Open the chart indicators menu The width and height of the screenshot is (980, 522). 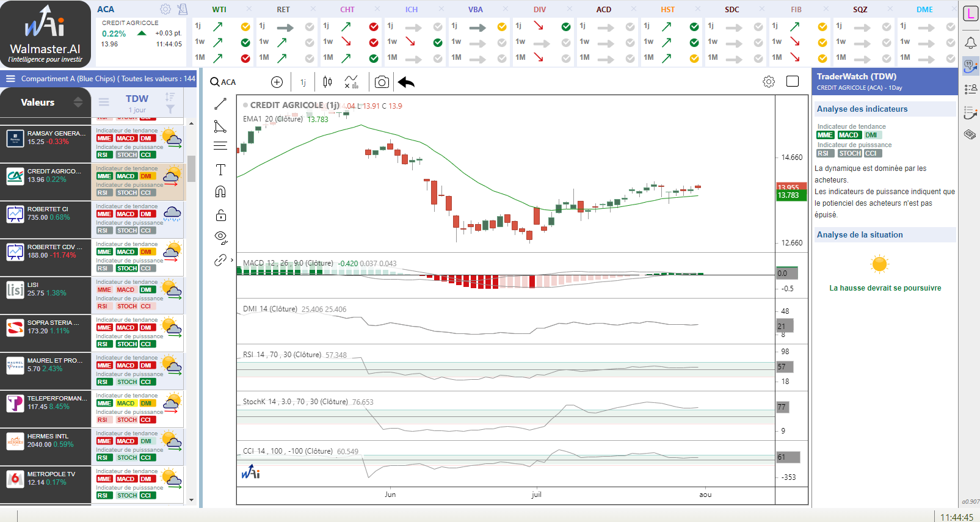351,82
